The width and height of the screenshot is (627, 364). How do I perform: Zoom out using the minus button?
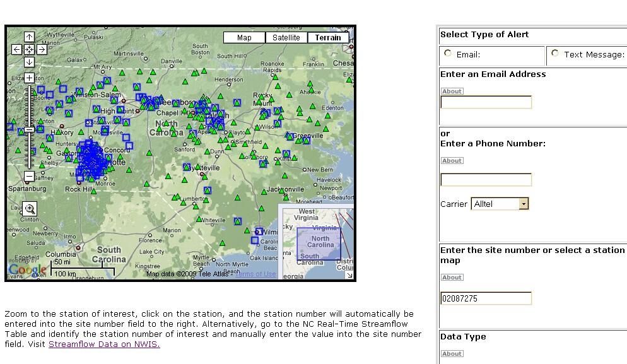[30, 176]
